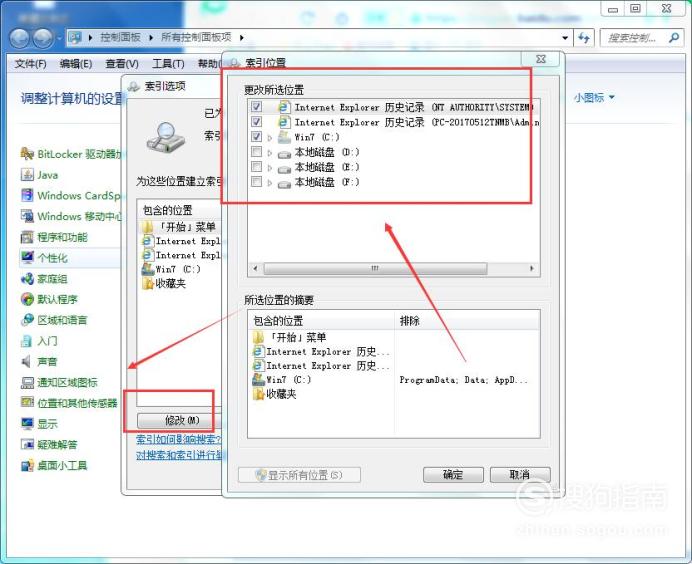Screen dimensions: 692x564
Task: Click 本地磁盘 (D:) drive icon in tree
Action: click(284, 153)
